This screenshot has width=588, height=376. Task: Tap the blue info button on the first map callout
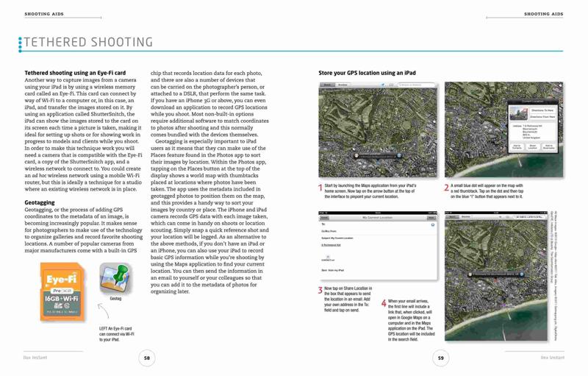coord(399,156)
